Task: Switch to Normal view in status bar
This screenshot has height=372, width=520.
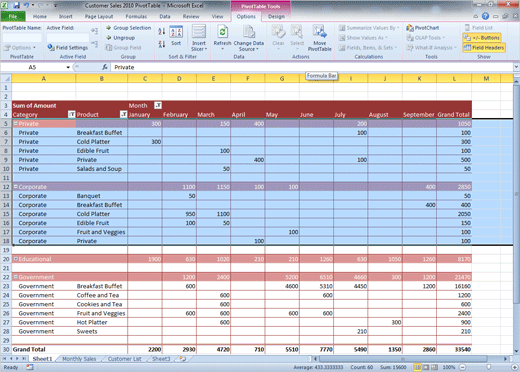Action: pyautogui.click(x=417, y=367)
